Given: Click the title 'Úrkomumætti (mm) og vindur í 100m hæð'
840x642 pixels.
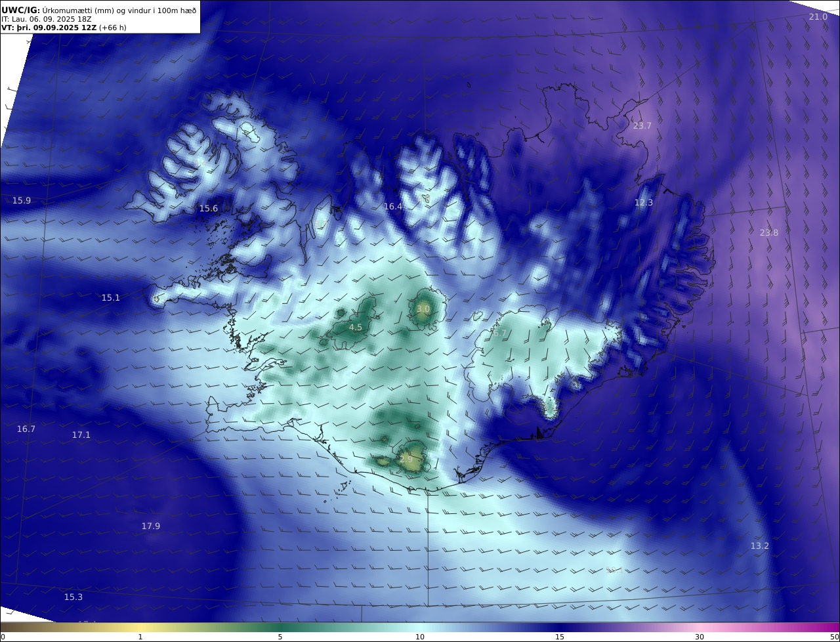Looking at the screenshot, I should (119, 10).
